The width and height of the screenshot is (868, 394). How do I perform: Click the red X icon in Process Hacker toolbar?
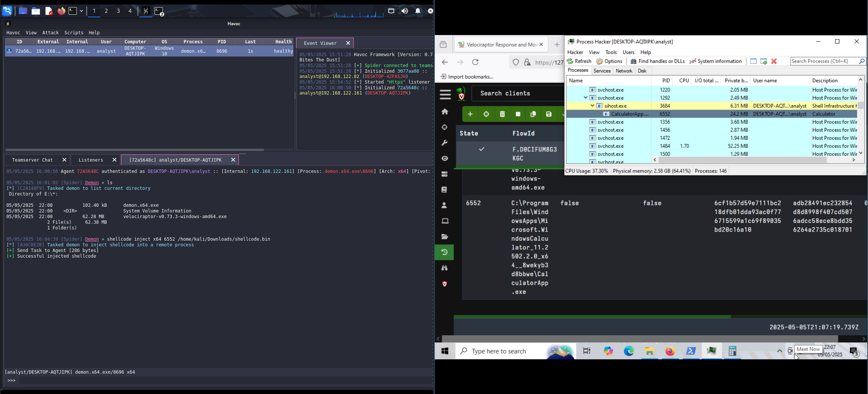(x=774, y=61)
